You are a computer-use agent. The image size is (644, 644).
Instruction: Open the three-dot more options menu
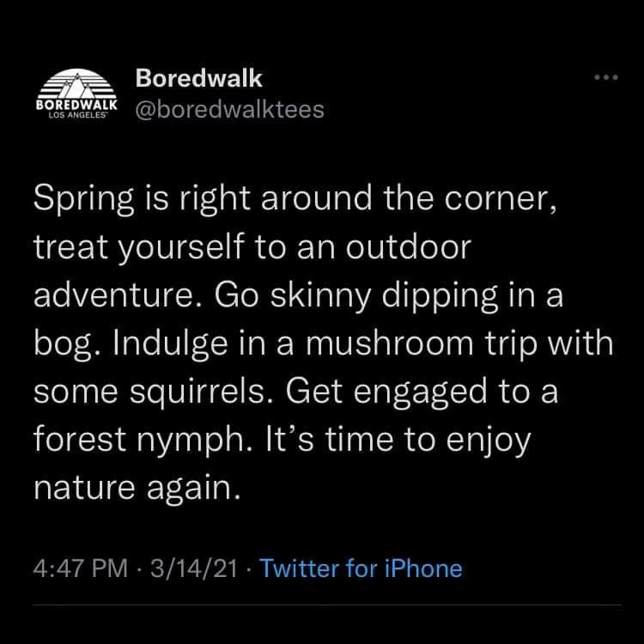(609, 79)
